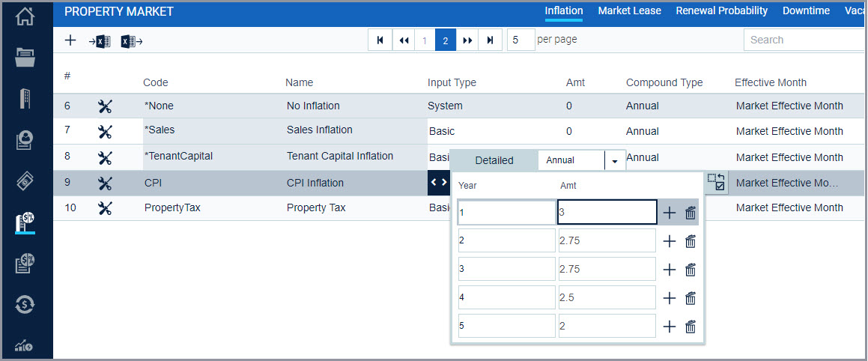
Task: Open tools icon for *TenantCapital row
Action: 105,157
